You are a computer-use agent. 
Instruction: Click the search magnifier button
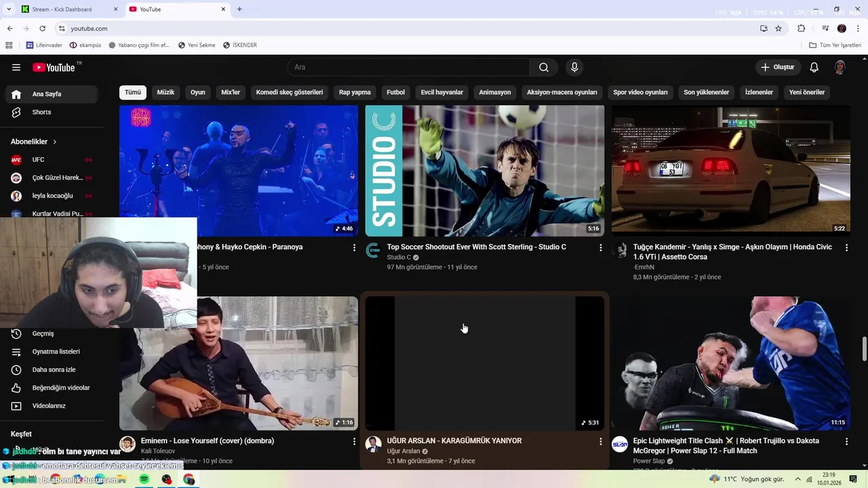pos(544,67)
